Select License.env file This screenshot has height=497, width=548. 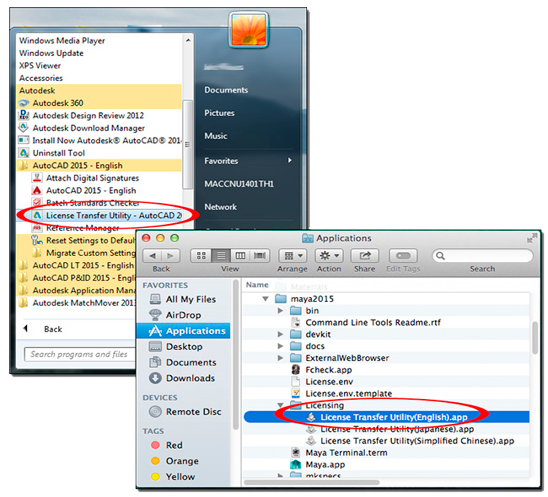(322, 382)
